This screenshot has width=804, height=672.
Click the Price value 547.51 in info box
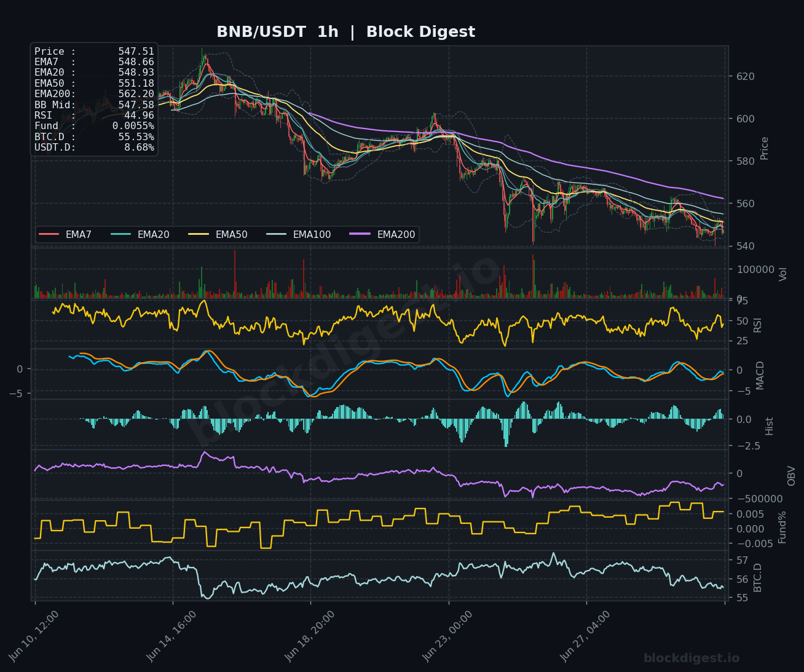(x=136, y=52)
